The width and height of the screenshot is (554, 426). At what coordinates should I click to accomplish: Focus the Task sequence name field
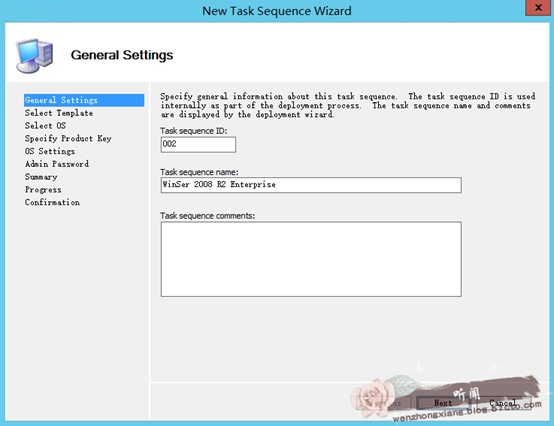(x=311, y=185)
